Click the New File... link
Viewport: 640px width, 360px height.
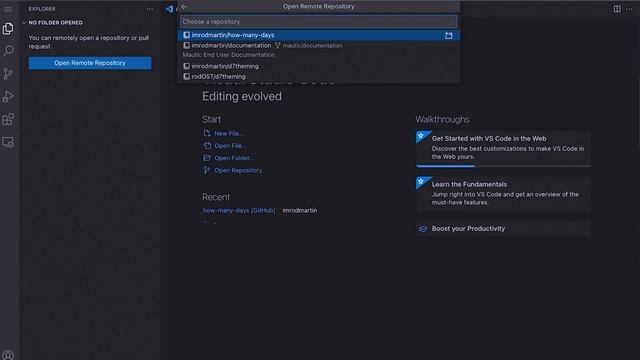229,133
